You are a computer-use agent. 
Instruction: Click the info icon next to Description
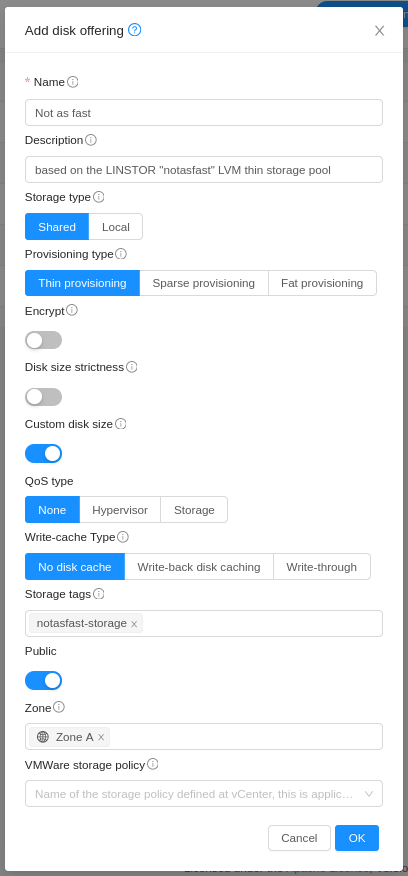(x=91, y=140)
